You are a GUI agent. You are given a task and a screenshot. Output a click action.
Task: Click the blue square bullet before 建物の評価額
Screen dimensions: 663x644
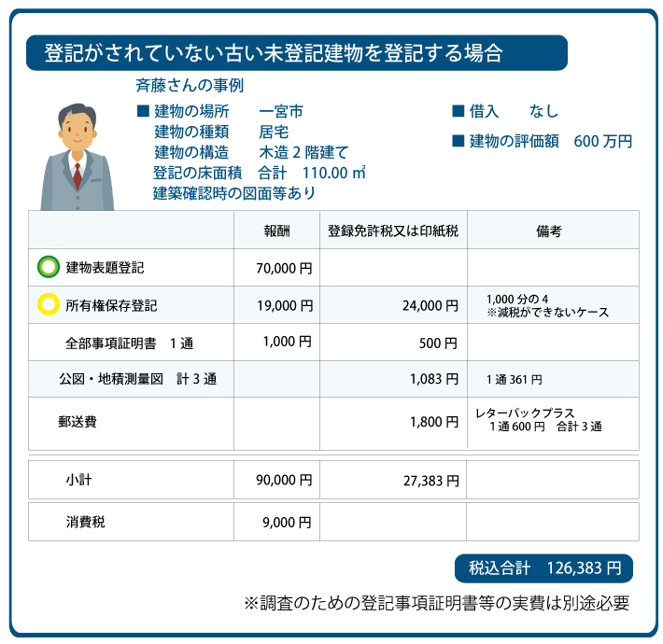(x=458, y=142)
